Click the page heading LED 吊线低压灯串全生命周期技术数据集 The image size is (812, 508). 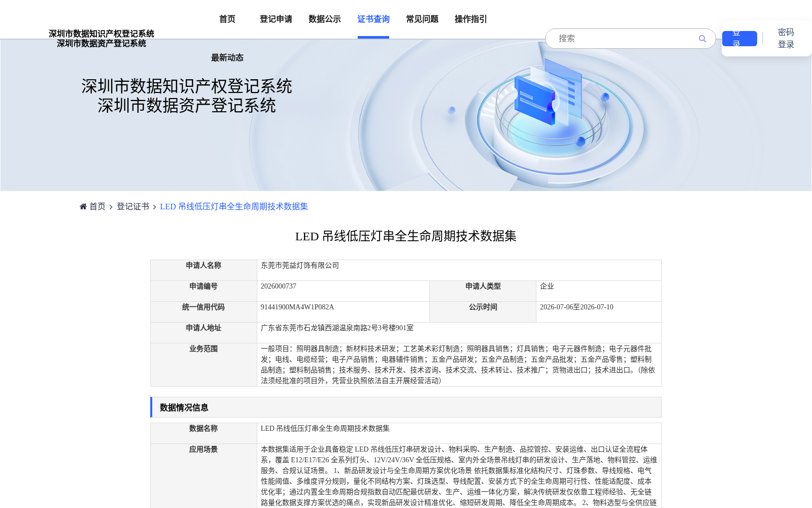406,236
